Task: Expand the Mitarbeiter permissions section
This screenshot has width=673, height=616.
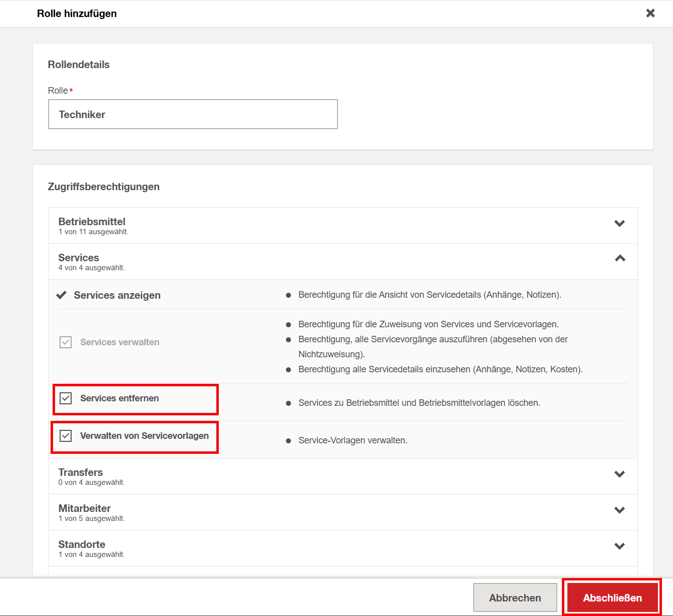Action: pyautogui.click(x=619, y=510)
